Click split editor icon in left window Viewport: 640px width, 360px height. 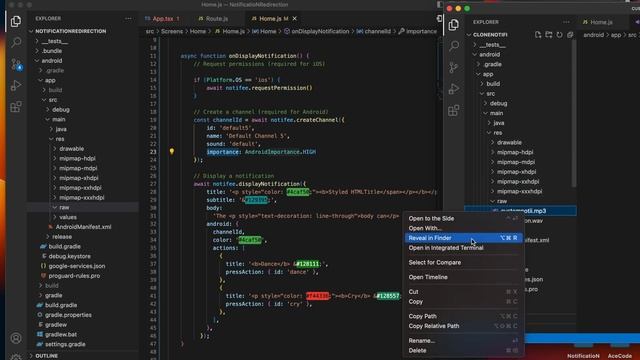click(x=439, y=18)
